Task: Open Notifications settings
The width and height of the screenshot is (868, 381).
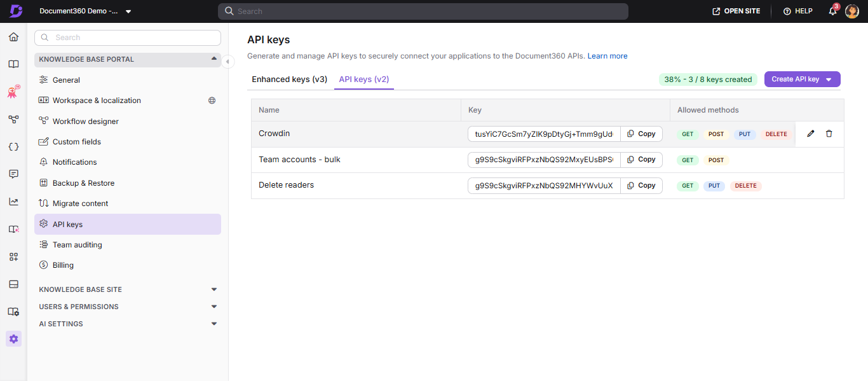Action: 128,162
